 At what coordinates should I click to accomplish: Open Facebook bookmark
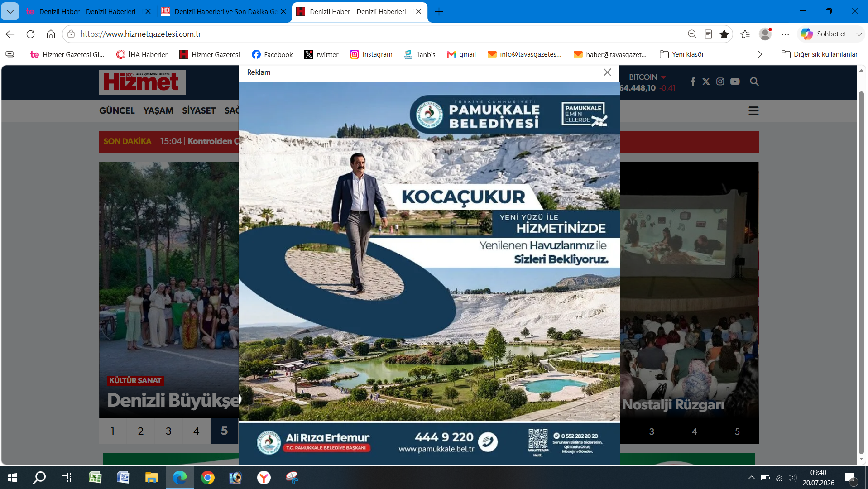272,54
